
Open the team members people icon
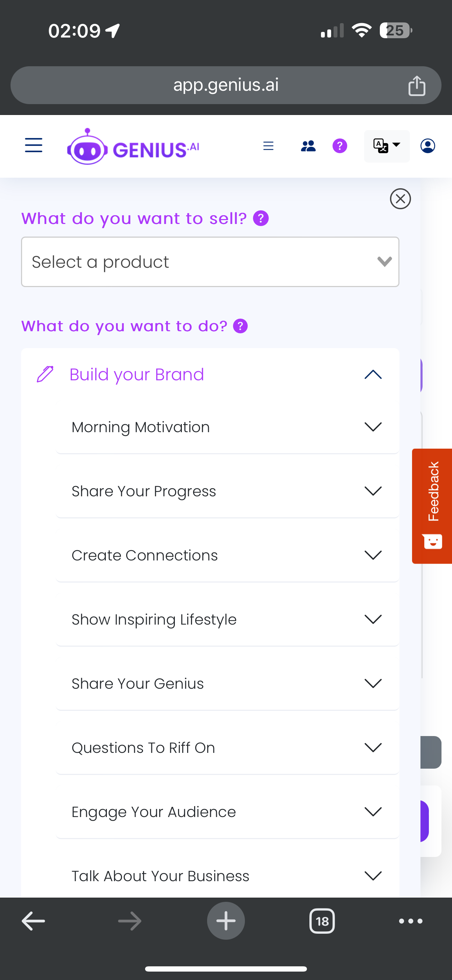[308, 146]
